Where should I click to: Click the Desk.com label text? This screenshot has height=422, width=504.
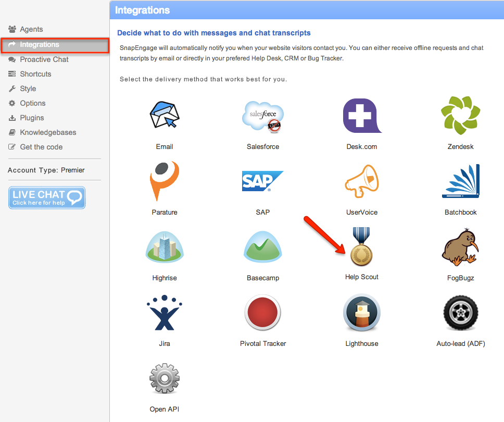[362, 147]
